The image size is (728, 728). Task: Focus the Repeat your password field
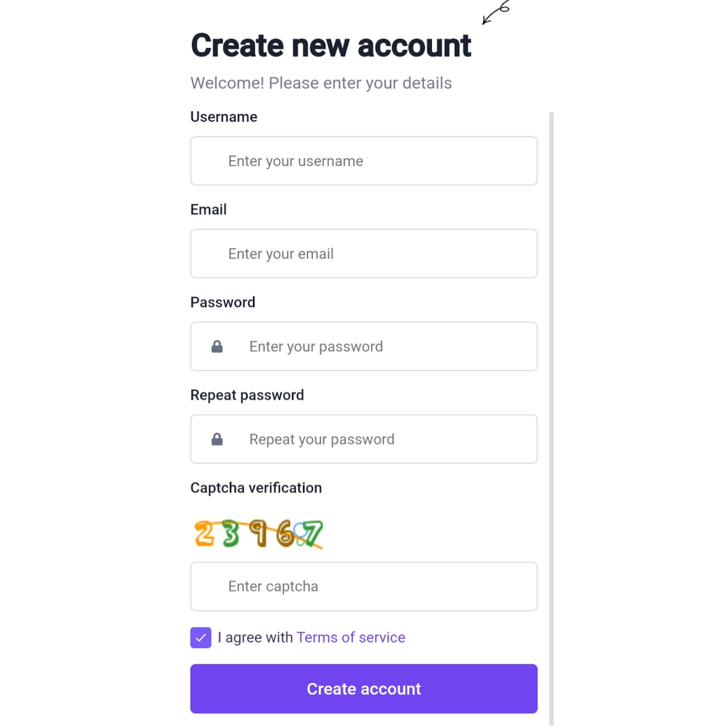(x=364, y=439)
